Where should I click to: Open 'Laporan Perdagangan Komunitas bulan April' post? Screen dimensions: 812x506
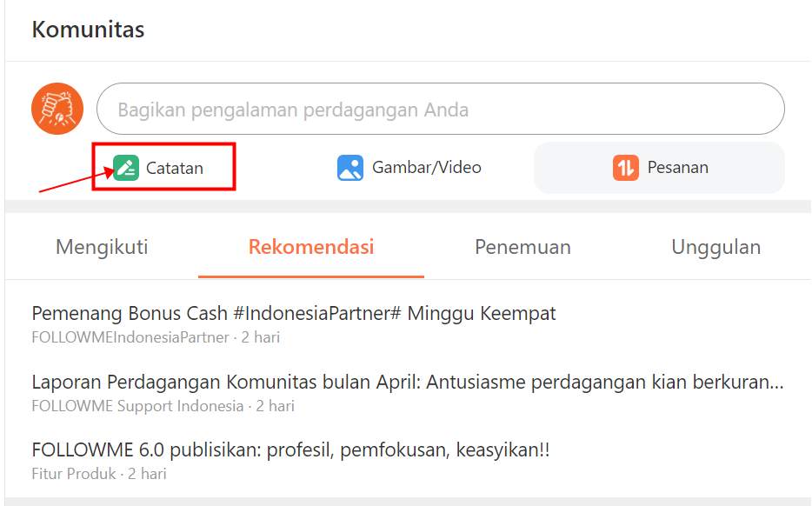(408, 383)
